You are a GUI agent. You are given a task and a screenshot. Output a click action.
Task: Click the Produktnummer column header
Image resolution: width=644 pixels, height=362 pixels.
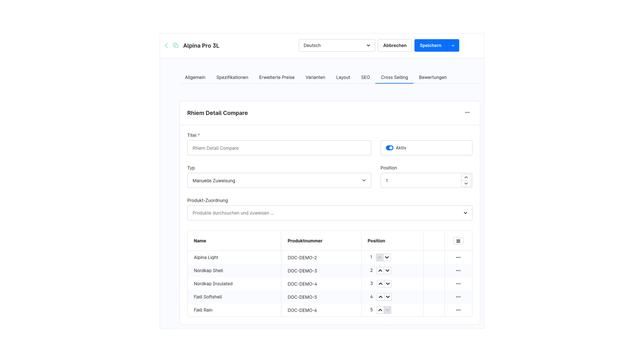321,241
